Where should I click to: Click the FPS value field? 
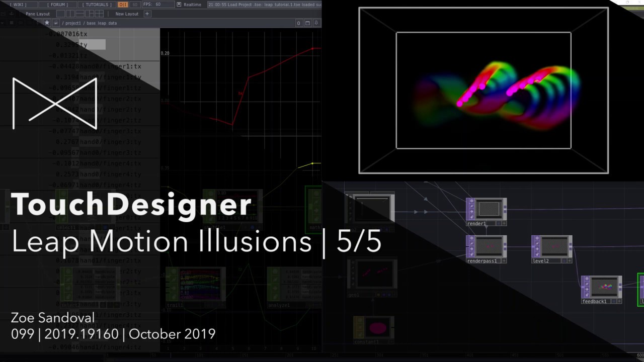pos(158,5)
